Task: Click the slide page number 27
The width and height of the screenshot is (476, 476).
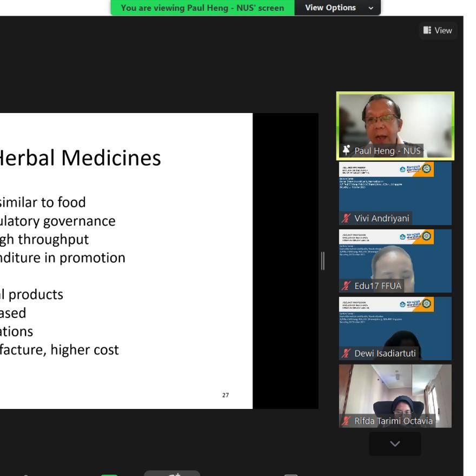Action: coord(225,395)
